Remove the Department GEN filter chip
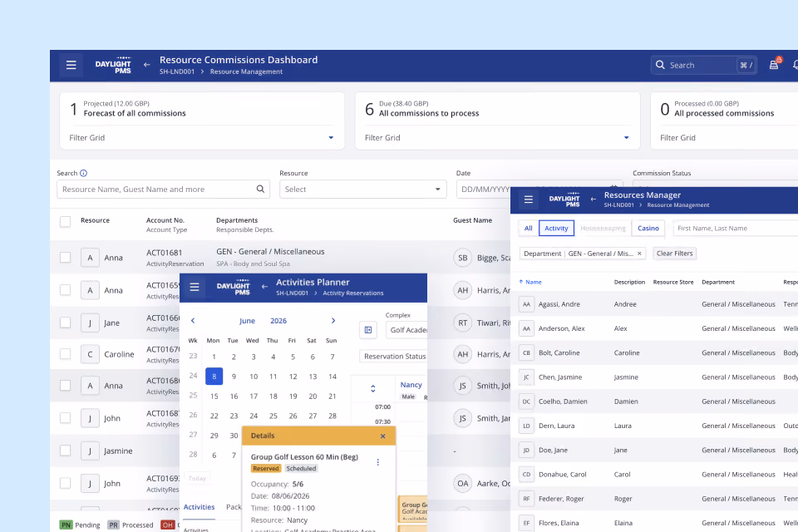 coord(639,254)
